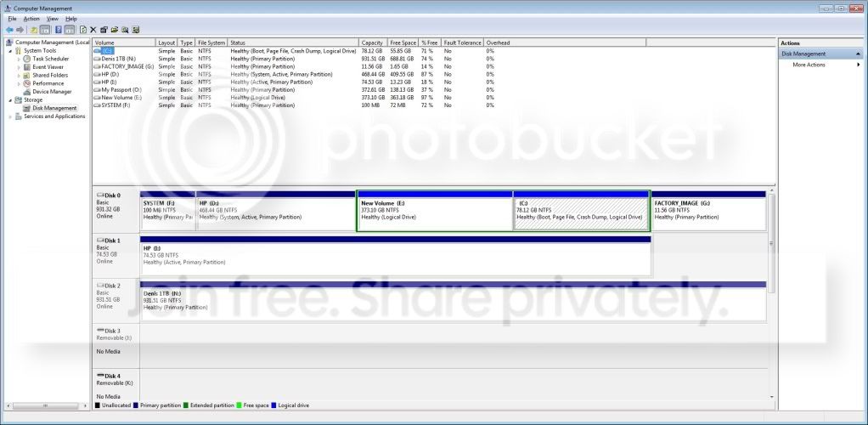Click the Forward arrow toolbar icon
This screenshot has height=425, width=868.
(20, 30)
